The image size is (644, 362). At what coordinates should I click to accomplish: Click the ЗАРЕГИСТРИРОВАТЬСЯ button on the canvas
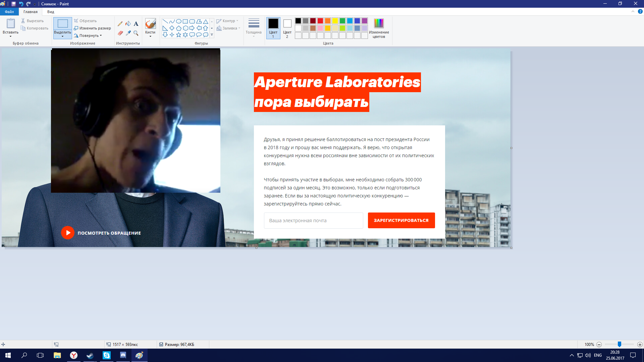pos(401,221)
